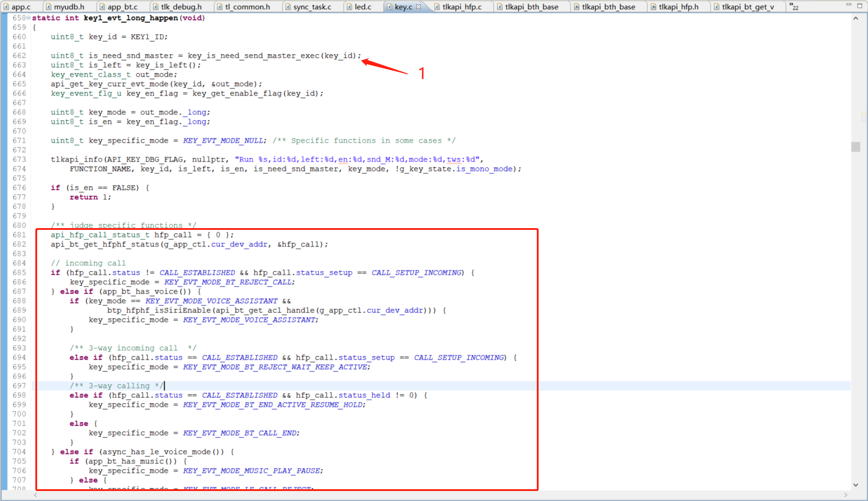Click the vertical scrollbar thumb
Viewport: 868px width, 501px height.
pyautogui.click(x=856, y=147)
